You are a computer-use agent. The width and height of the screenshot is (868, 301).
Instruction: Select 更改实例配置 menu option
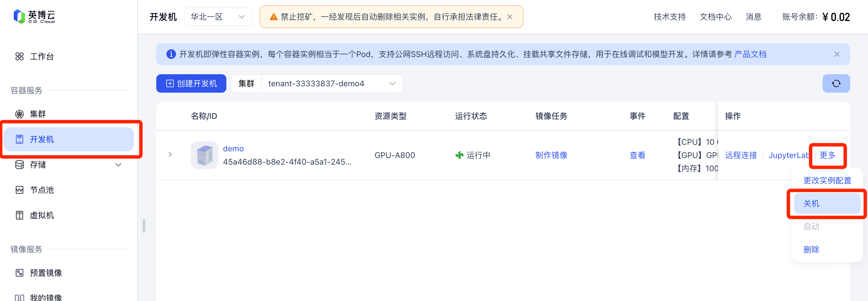[x=827, y=180]
